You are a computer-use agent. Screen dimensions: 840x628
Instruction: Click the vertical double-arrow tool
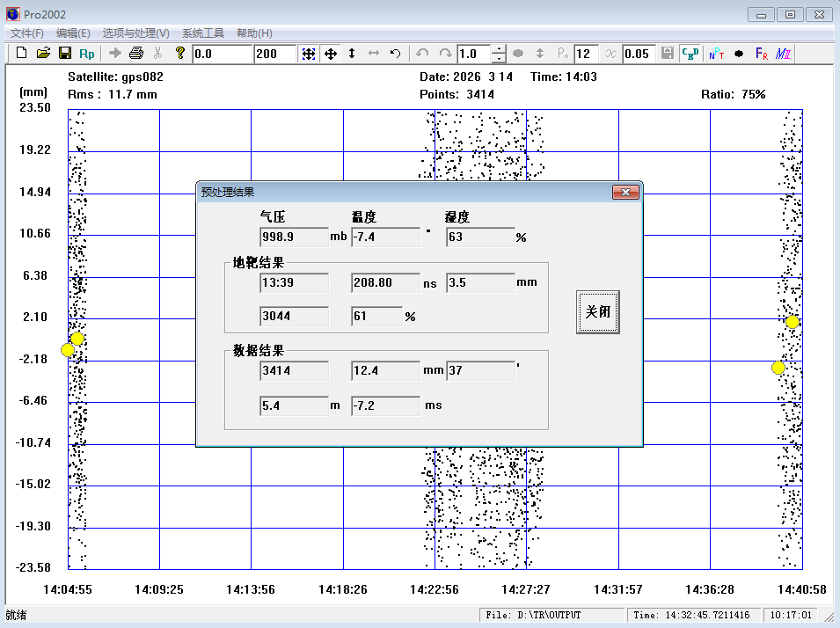[x=352, y=54]
